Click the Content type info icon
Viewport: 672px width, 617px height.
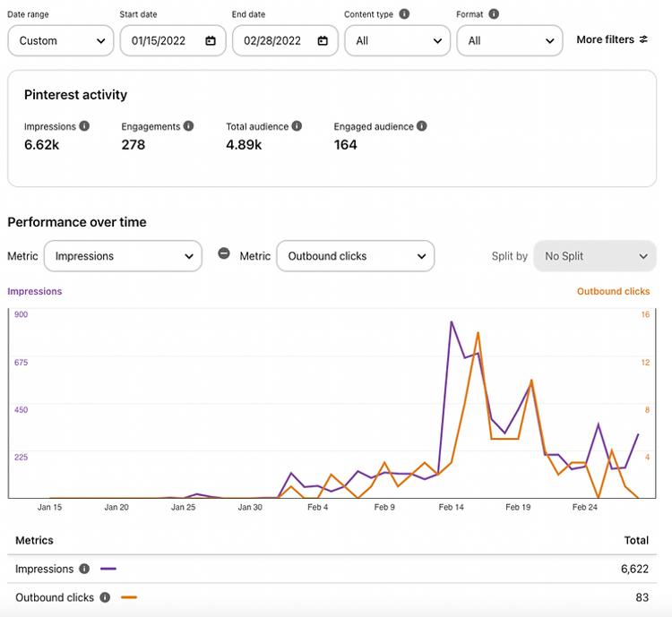point(404,14)
